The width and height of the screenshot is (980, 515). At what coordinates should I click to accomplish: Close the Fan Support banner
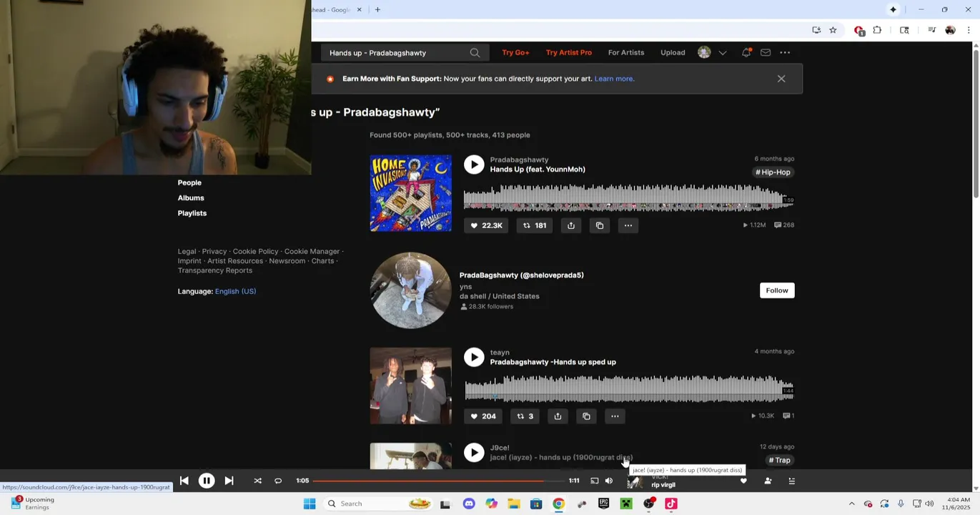point(781,79)
